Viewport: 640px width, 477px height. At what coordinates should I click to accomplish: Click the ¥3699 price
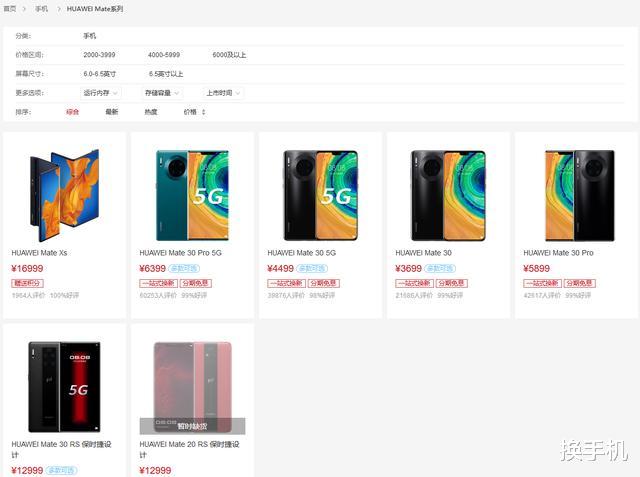coord(409,268)
